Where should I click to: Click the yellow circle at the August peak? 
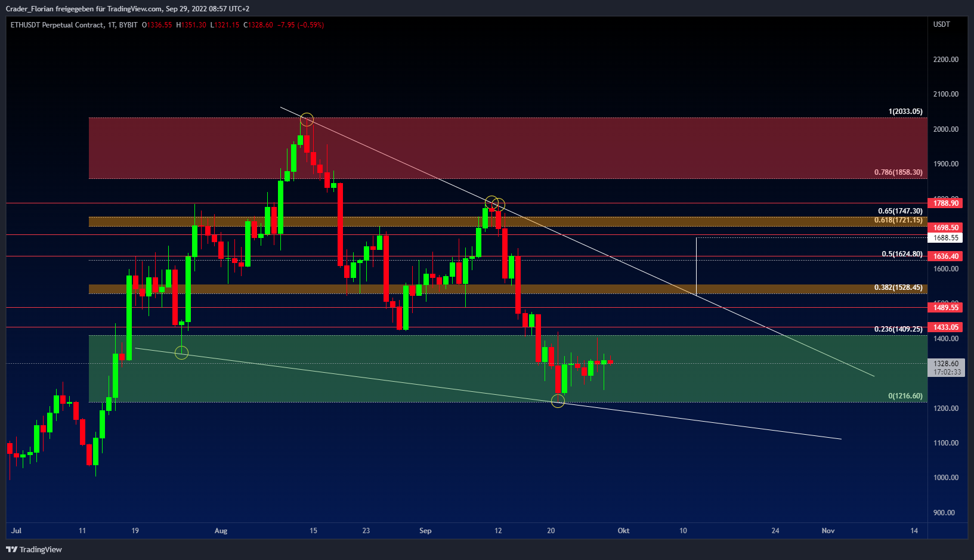[x=307, y=120]
